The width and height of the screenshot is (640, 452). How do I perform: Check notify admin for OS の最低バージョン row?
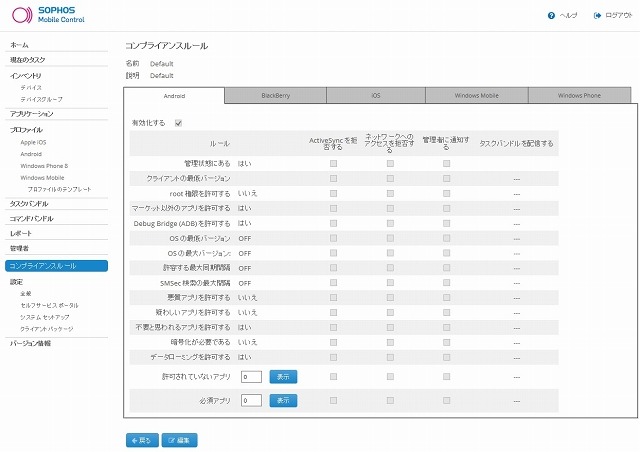click(447, 238)
